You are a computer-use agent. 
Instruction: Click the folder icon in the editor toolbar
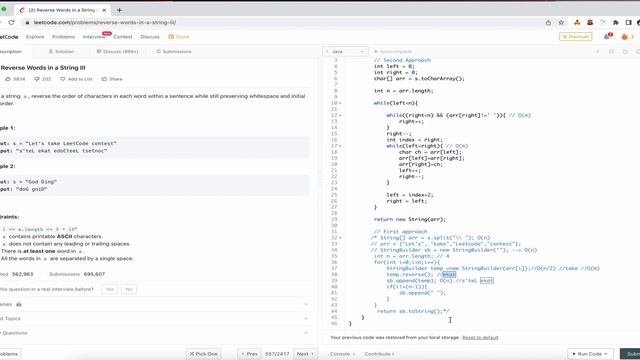point(625,51)
